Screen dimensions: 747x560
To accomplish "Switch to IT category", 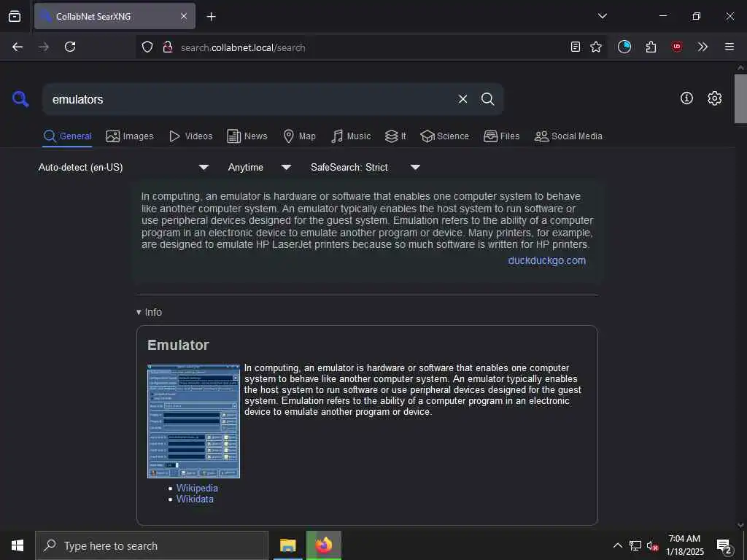I will click(395, 136).
